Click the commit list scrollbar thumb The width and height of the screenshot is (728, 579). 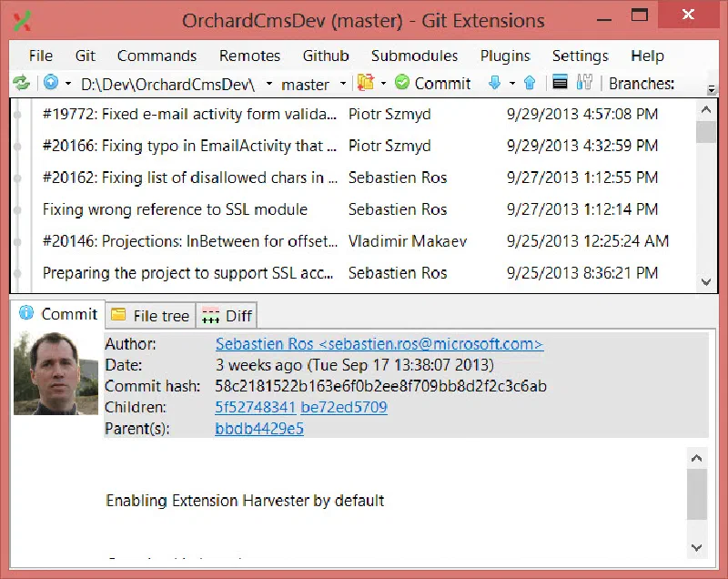(x=706, y=132)
